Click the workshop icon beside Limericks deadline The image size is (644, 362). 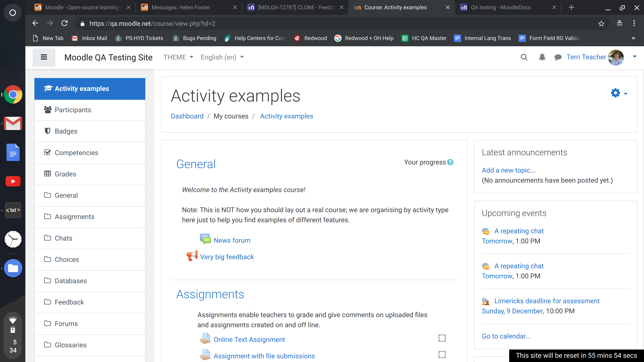pos(485,301)
